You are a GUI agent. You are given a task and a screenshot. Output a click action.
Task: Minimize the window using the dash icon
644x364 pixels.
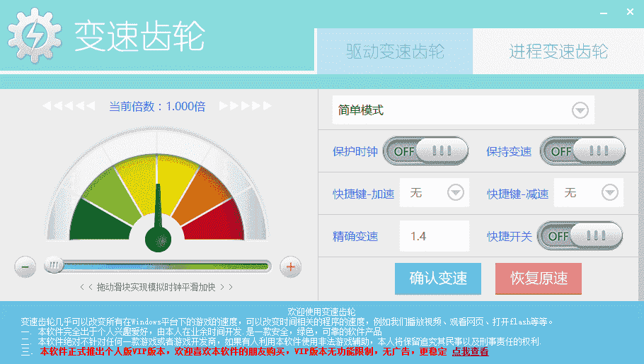pos(603,13)
